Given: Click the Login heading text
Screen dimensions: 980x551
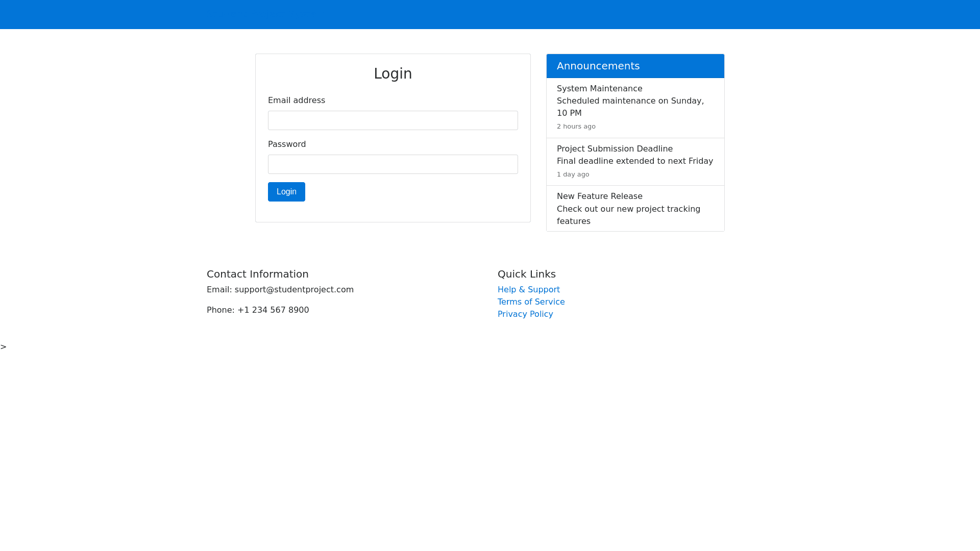Looking at the screenshot, I should (x=393, y=73).
